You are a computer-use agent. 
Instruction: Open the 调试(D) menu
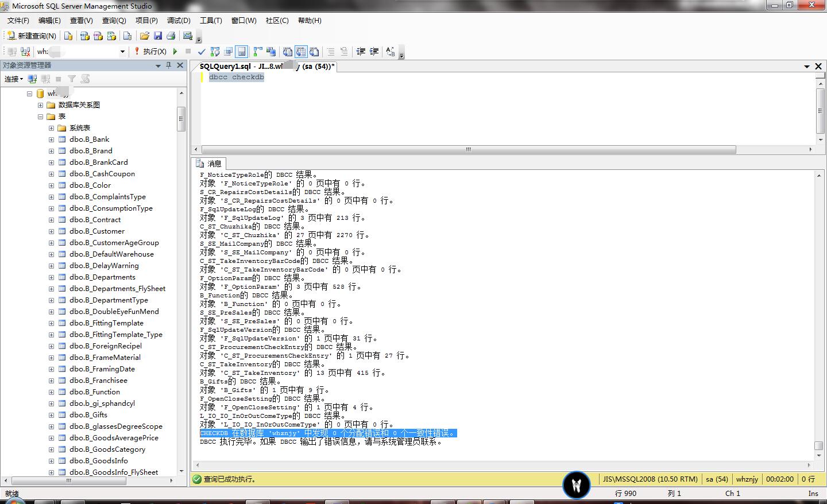[x=179, y=21]
